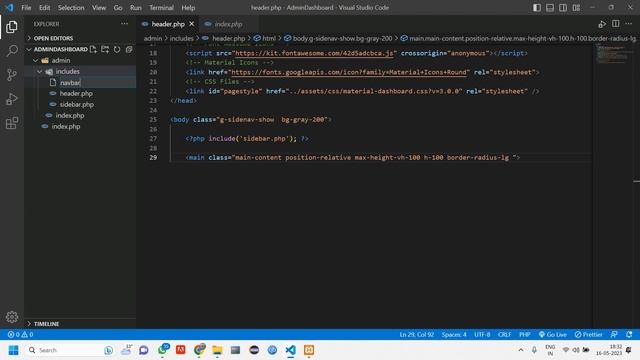The image size is (640, 360).
Task: Open the Search view in the activity bar
Action: (12, 51)
